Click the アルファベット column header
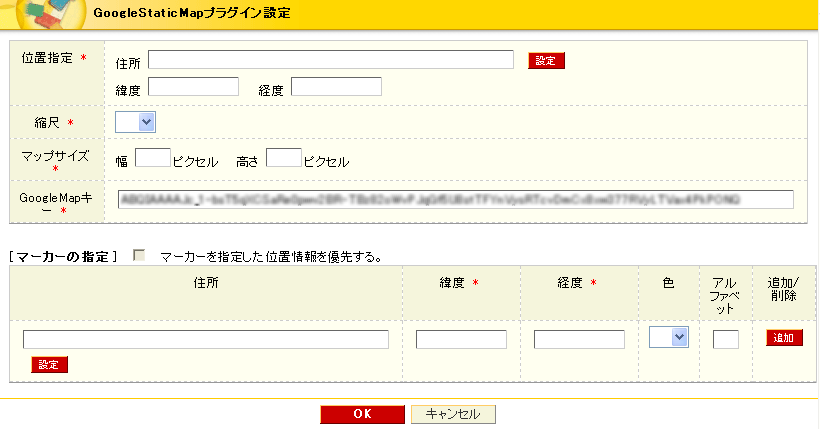This screenshot has width=820, height=429. click(725, 296)
